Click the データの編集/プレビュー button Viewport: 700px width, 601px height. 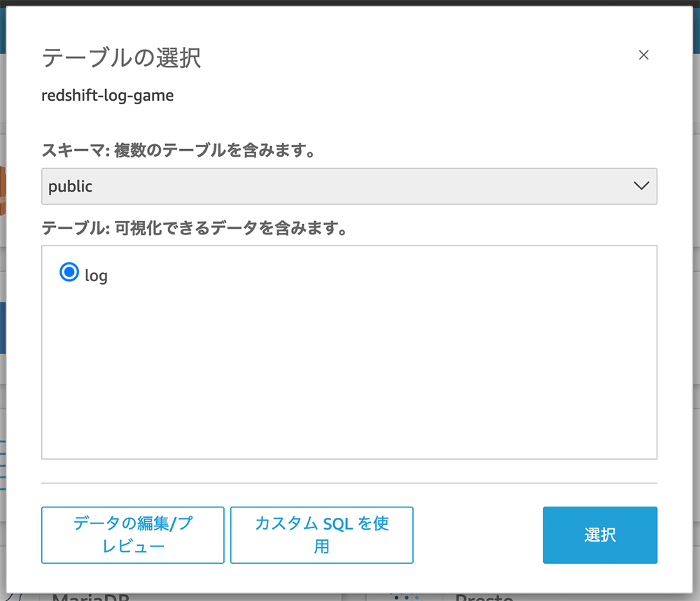click(x=132, y=535)
